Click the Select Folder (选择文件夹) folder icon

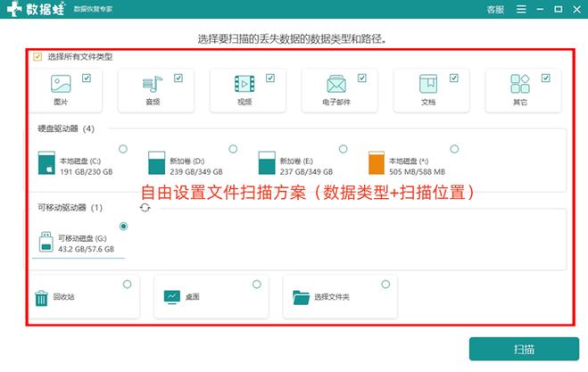300,297
